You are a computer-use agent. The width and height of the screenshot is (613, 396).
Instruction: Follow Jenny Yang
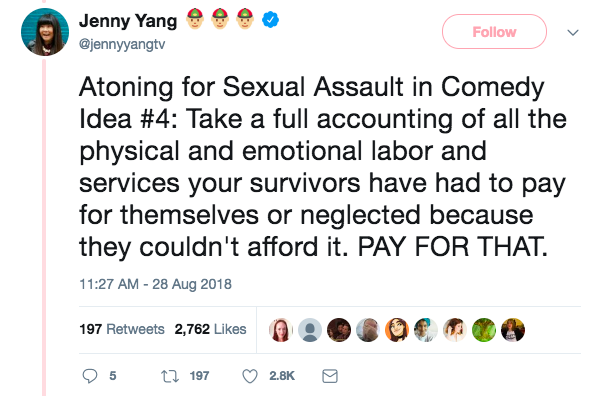tap(494, 32)
